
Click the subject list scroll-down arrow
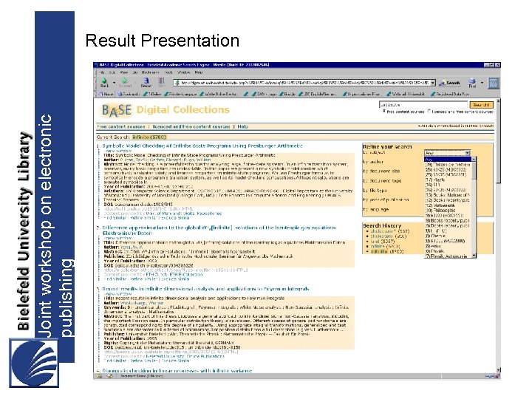474,256
